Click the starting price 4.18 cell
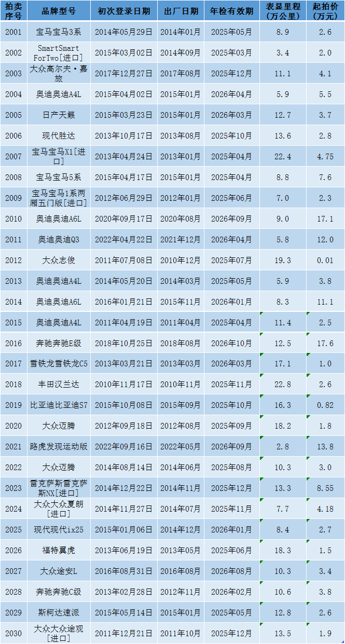Image resolution: width=345 pixels, height=644 pixels. (325, 509)
